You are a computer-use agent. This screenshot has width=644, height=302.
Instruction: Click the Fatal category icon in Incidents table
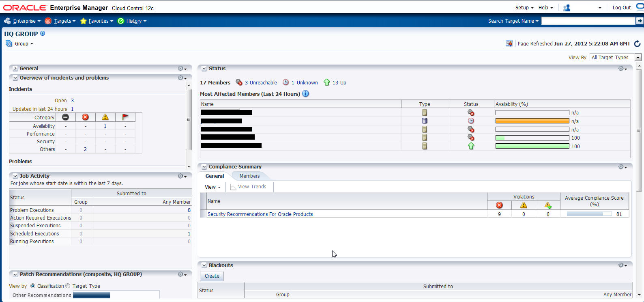(x=65, y=117)
